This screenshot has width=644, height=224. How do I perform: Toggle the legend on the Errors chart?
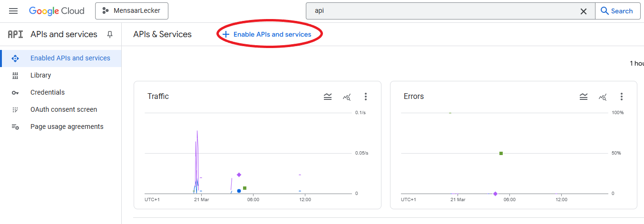[584, 97]
